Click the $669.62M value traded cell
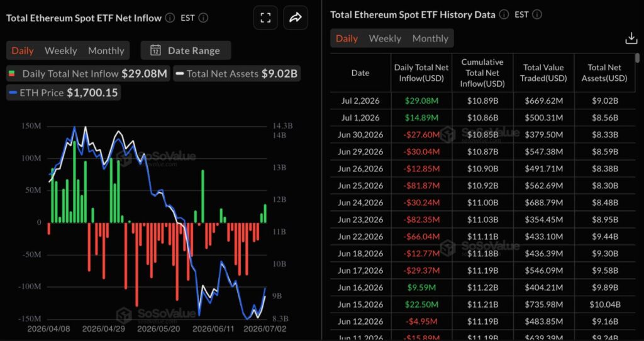Image resolution: width=644 pixels, height=341 pixels. coord(543,100)
